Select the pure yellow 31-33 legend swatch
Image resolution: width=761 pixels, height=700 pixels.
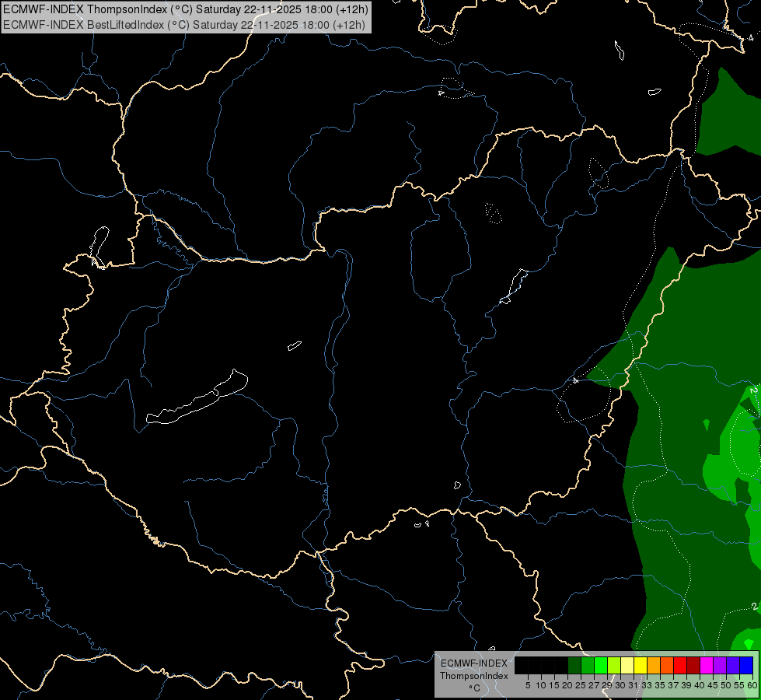coord(641,665)
